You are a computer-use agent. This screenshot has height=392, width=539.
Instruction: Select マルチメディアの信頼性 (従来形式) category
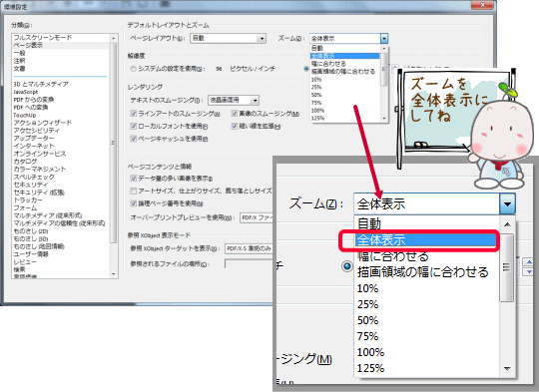pyautogui.click(x=59, y=223)
